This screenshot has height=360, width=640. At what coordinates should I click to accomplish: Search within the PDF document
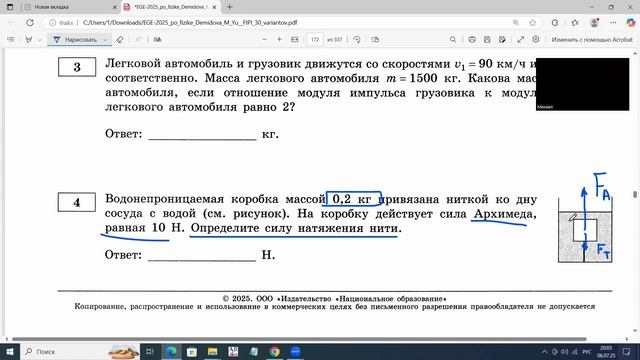453,40
